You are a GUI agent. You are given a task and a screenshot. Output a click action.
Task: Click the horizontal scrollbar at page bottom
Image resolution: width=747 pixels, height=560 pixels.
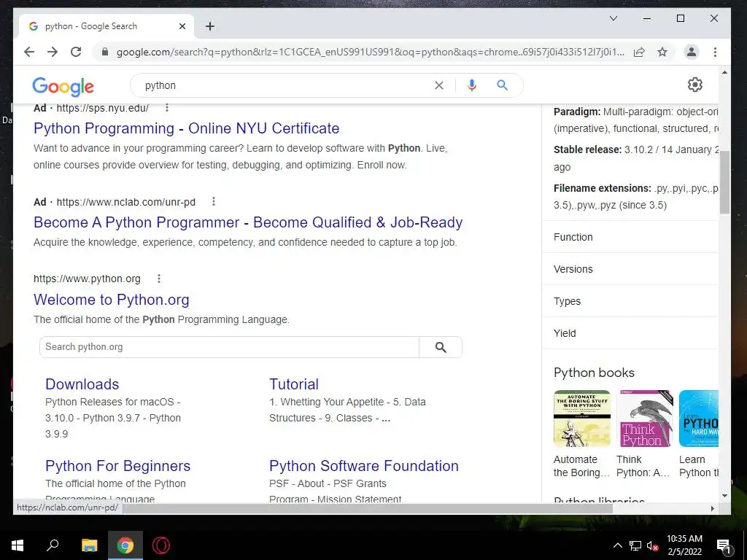coord(367,508)
